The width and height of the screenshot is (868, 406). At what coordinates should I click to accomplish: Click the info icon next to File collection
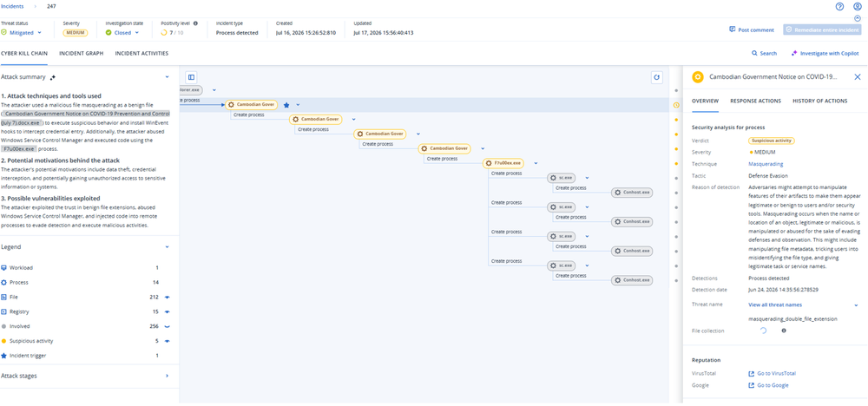click(x=783, y=331)
